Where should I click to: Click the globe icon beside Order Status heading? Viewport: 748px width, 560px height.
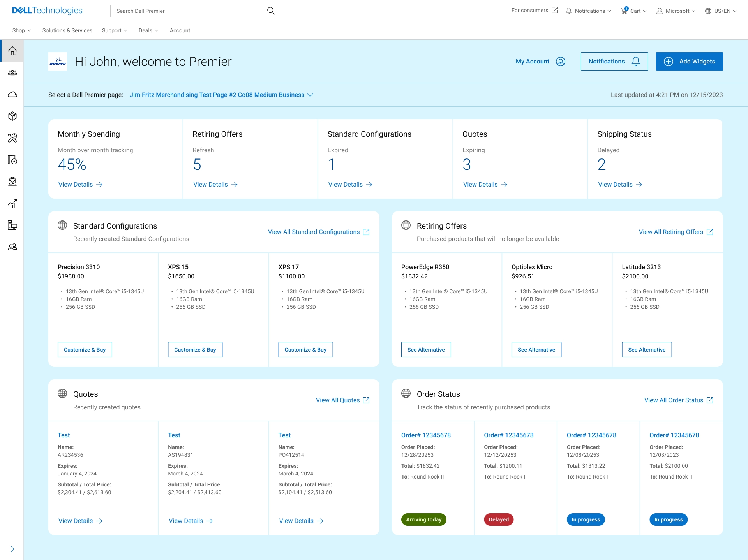pyautogui.click(x=406, y=393)
